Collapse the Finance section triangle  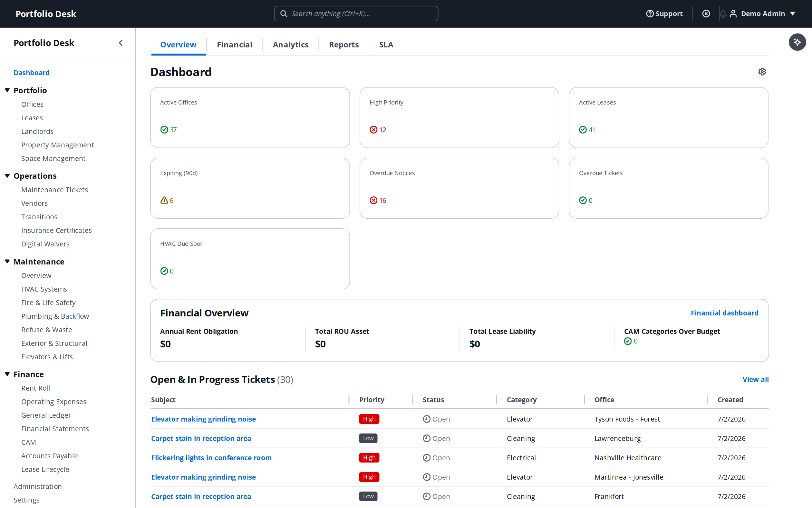(7, 374)
